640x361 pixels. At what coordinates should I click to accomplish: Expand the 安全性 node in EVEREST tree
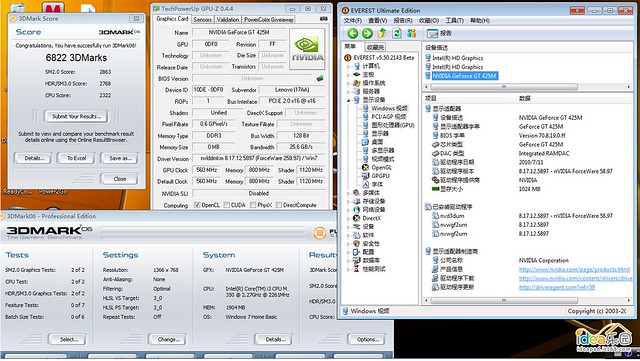(x=348, y=244)
